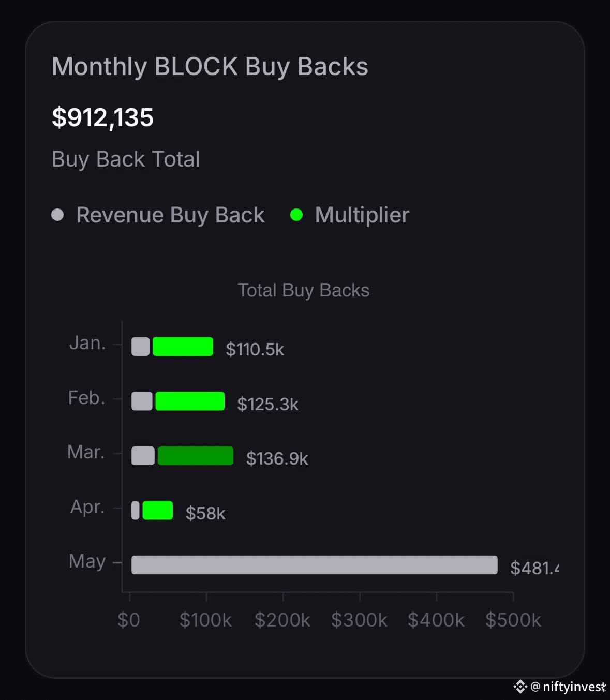Open the @niftyinvest watermark handle
Viewport: 610px width, 700px height.
568,687
